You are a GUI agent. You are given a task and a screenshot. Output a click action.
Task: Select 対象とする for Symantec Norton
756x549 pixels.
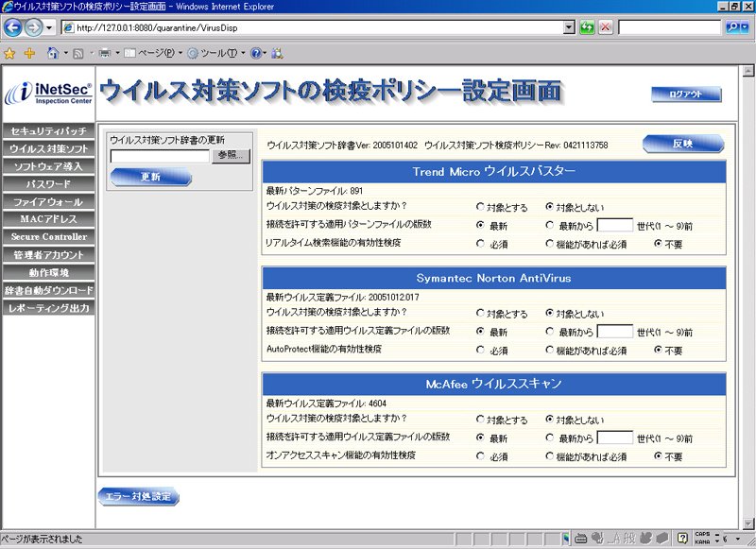(480, 314)
